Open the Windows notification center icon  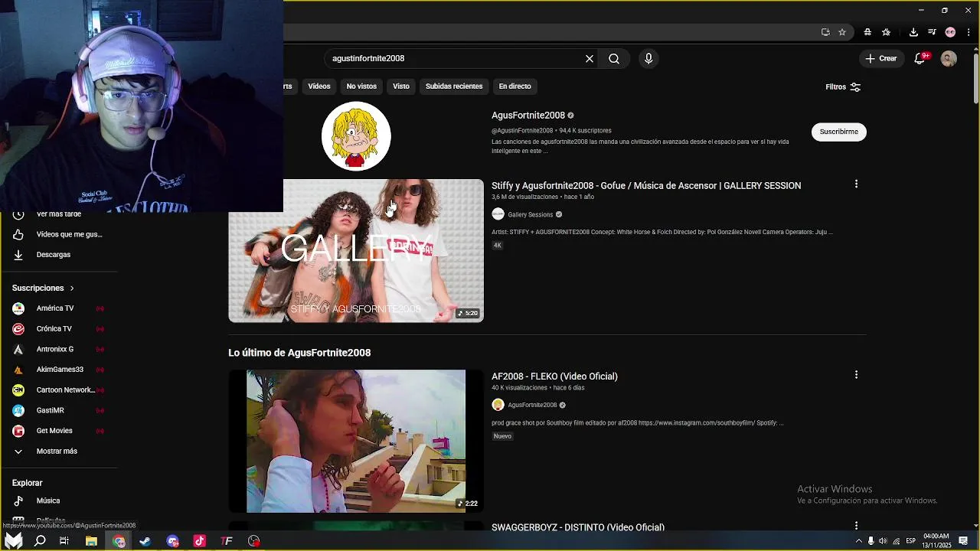(x=963, y=541)
